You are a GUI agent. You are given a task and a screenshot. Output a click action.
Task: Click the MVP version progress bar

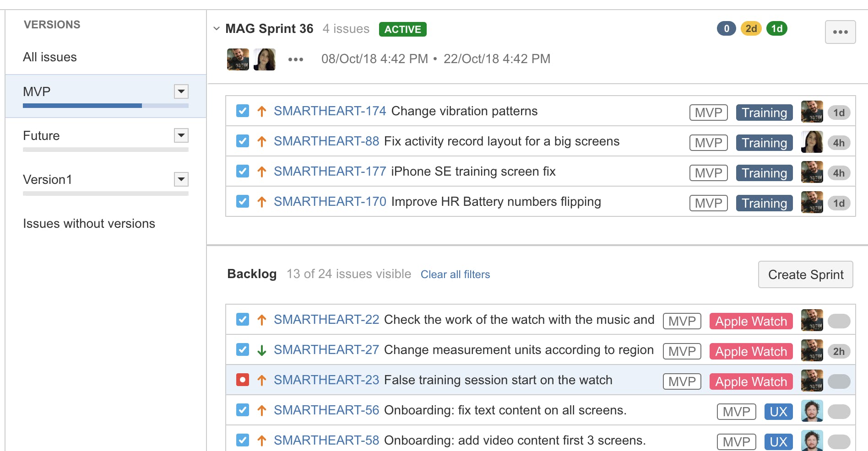click(106, 106)
